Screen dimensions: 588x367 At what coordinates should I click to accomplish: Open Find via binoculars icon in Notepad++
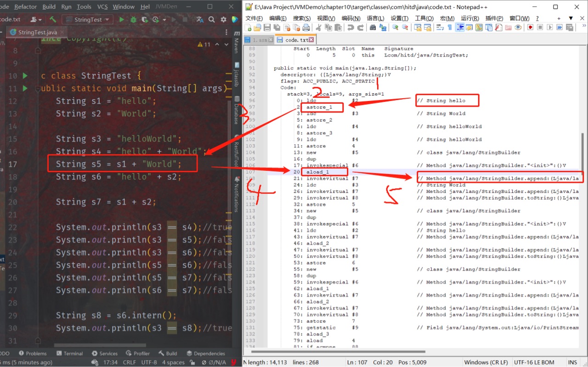pyautogui.click(x=373, y=28)
